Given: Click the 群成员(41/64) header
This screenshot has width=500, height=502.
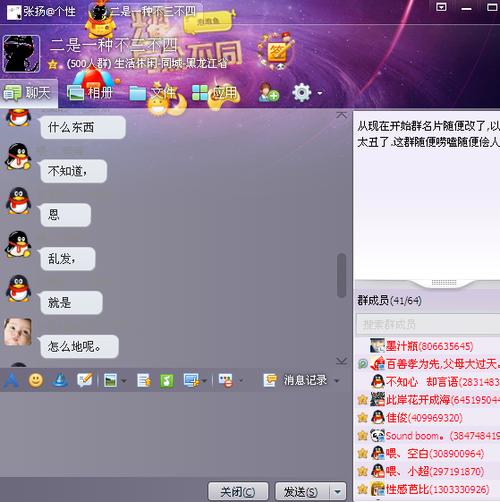Looking at the screenshot, I should (389, 301).
